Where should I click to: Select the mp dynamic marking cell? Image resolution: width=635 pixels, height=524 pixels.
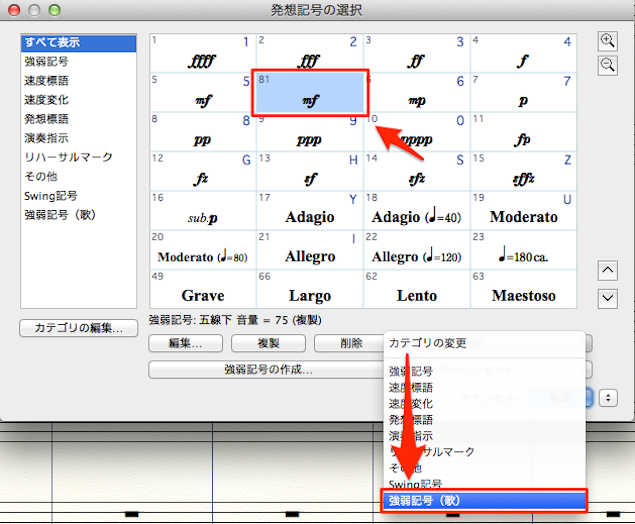(417, 93)
